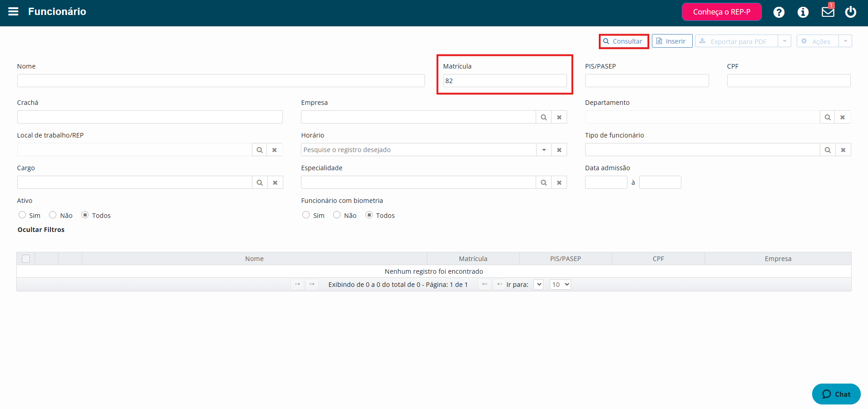Click the Ações button
The image size is (868, 409).
818,41
